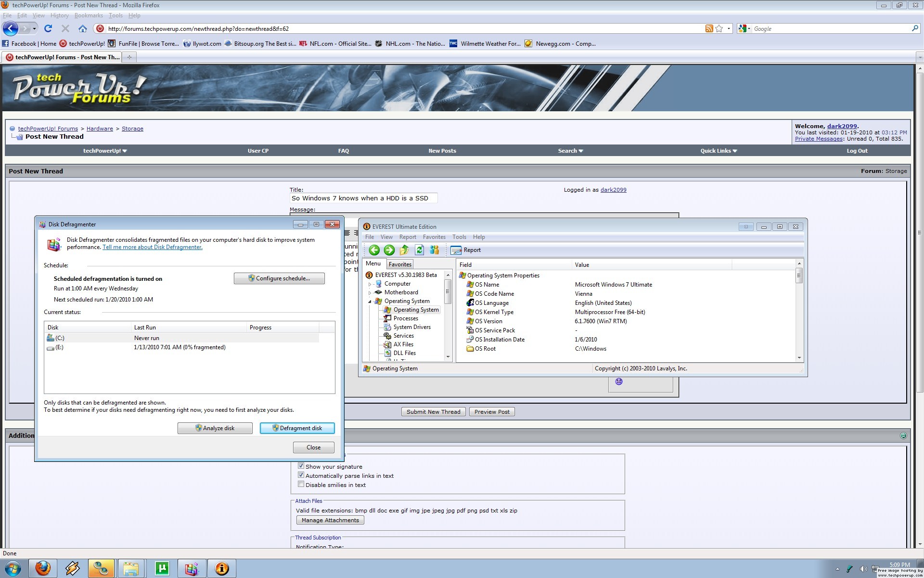Click Configure schedule button
The image size is (924, 578).
click(279, 278)
